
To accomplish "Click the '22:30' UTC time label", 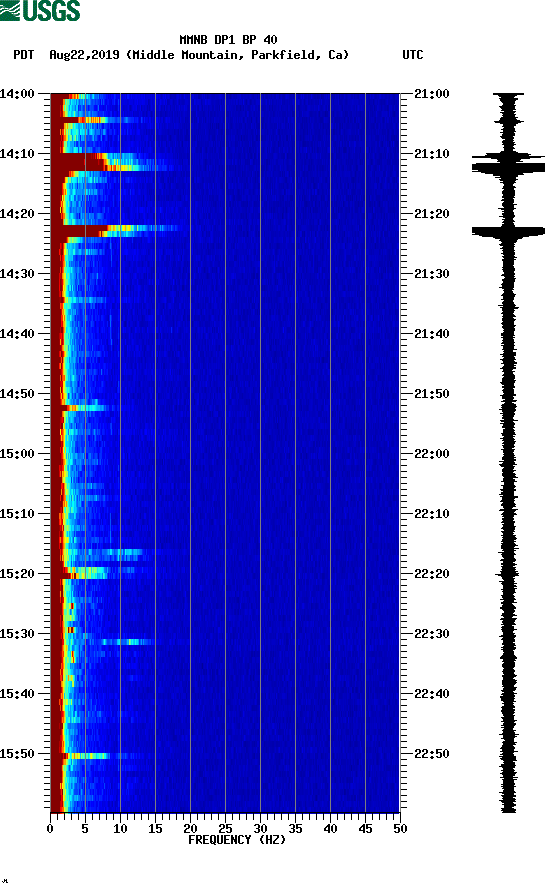I will click(x=432, y=634).
